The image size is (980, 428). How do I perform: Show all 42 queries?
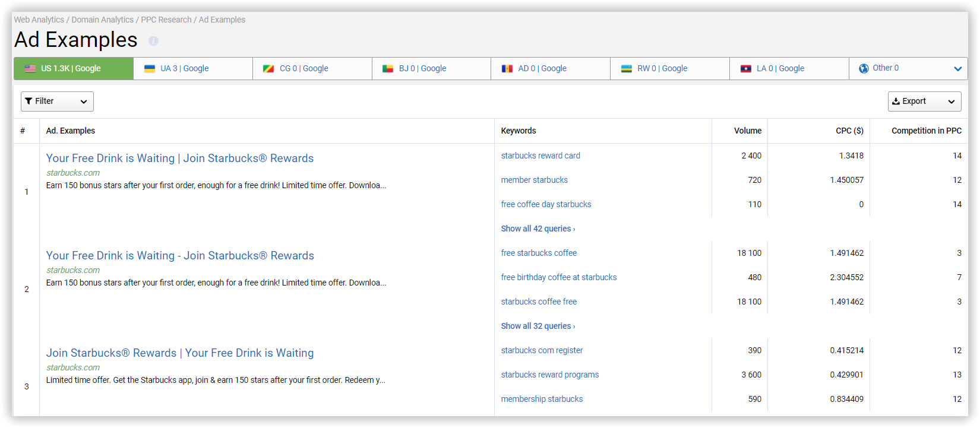point(538,229)
